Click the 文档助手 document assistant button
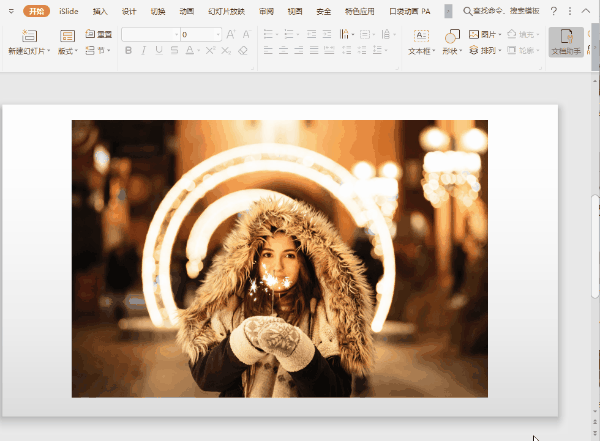The image size is (600, 441). 566,42
